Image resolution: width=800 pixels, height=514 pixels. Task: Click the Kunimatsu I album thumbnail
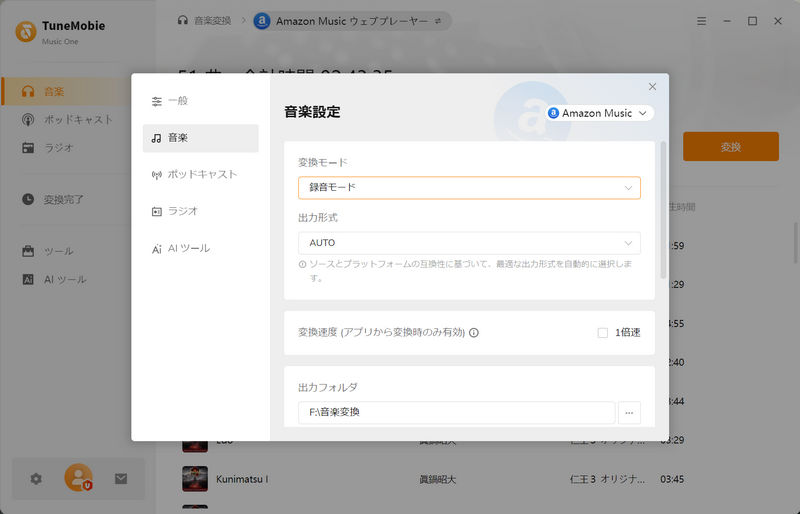click(x=195, y=479)
